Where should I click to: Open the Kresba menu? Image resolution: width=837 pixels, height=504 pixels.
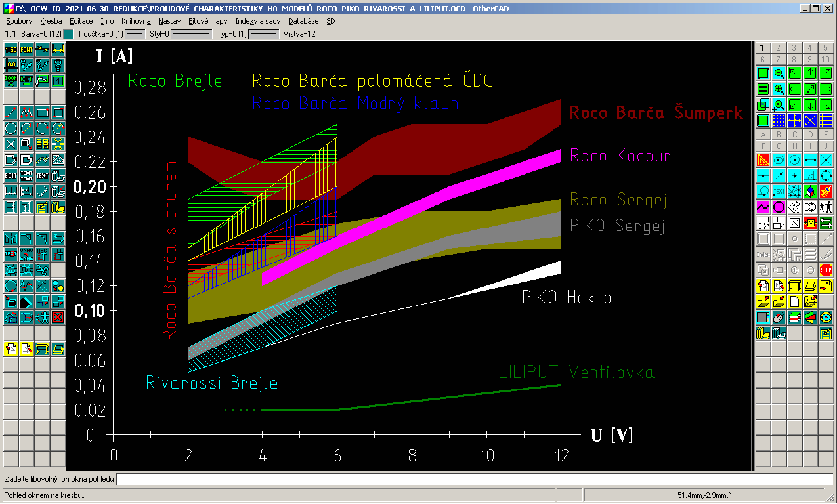pyautogui.click(x=51, y=21)
